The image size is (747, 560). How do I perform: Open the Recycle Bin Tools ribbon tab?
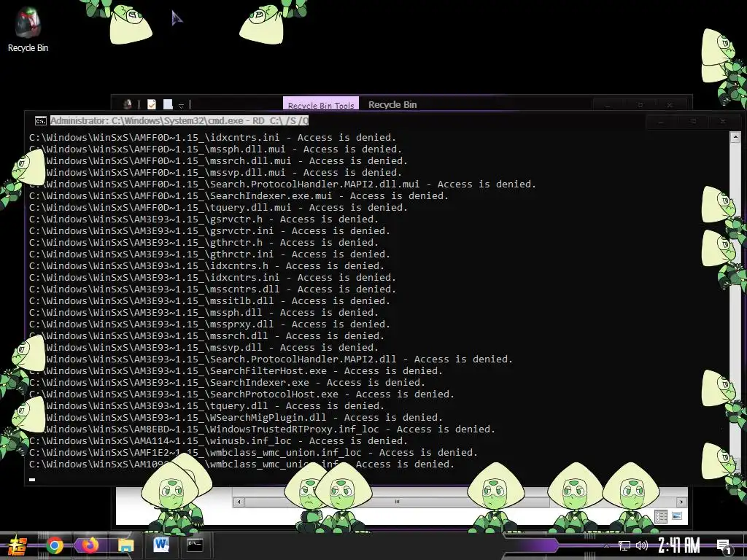pos(321,104)
